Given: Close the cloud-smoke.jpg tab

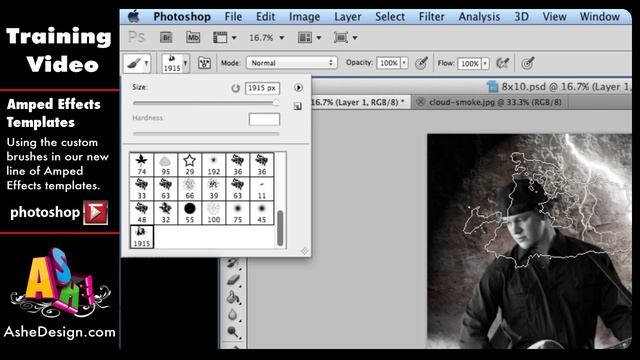Looking at the screenshot, I should [x=420, y=102].
